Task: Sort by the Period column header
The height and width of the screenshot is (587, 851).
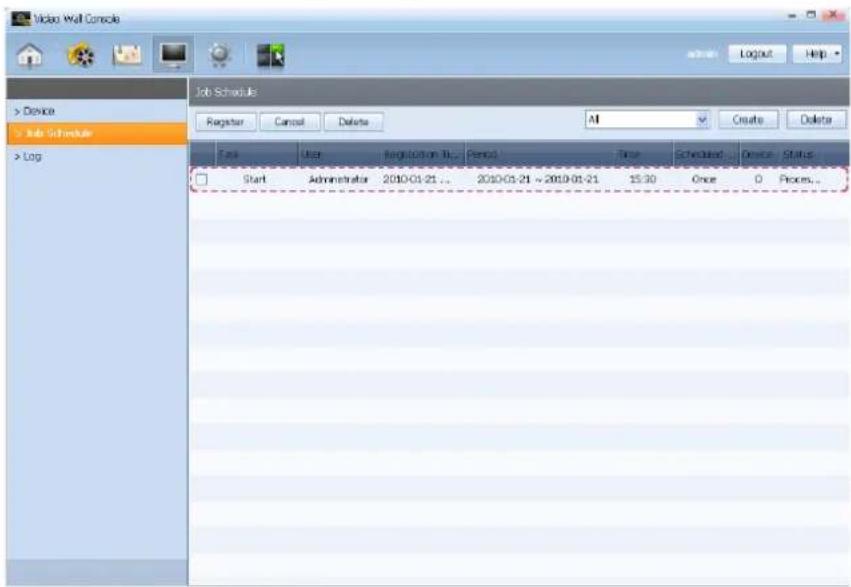Action: point(539,154)
